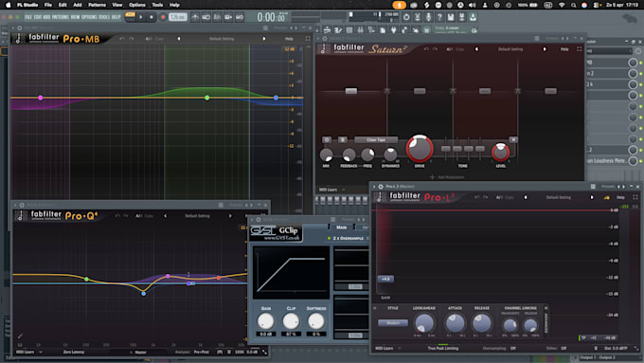Click the countdown-before-recording toolbar icon
The height and width of the screenshot is (363, 644).
[x=217, y=17]
